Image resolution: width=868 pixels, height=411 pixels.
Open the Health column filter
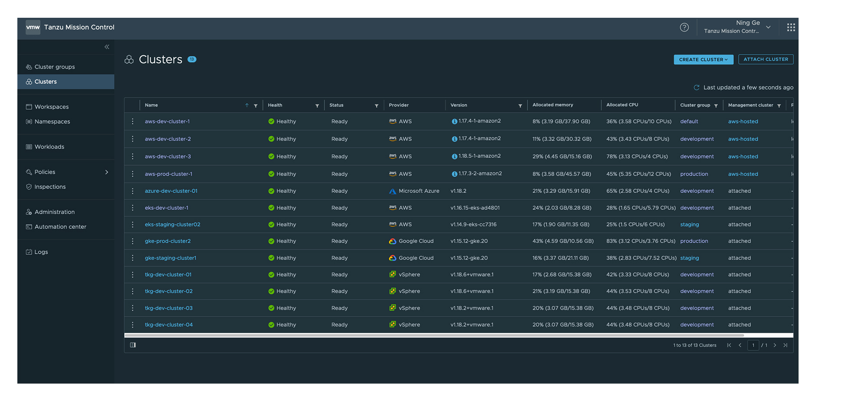pos(317,105)
